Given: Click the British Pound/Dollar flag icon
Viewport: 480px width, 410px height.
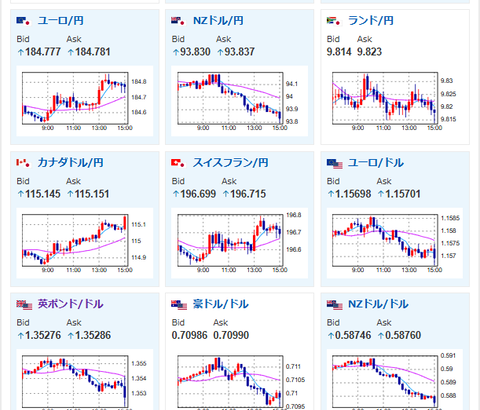Looking at the screenshot, I should tap(24, 305).
